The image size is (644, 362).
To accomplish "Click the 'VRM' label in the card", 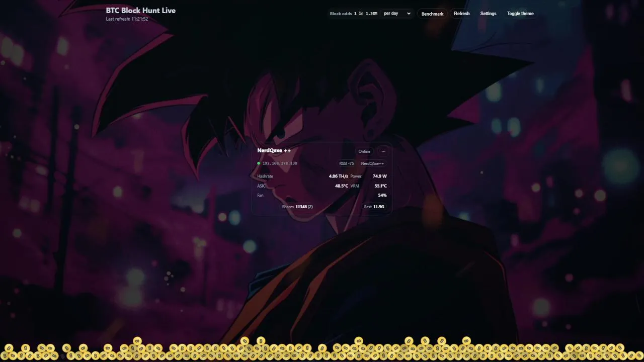I will click(x=355, y=186).
